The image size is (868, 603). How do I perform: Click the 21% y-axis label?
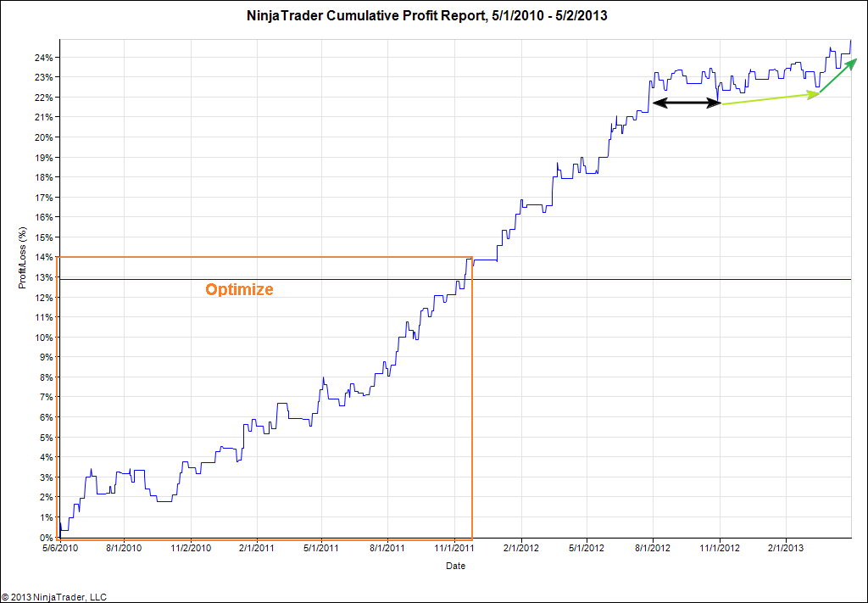(x=44, y=117)
